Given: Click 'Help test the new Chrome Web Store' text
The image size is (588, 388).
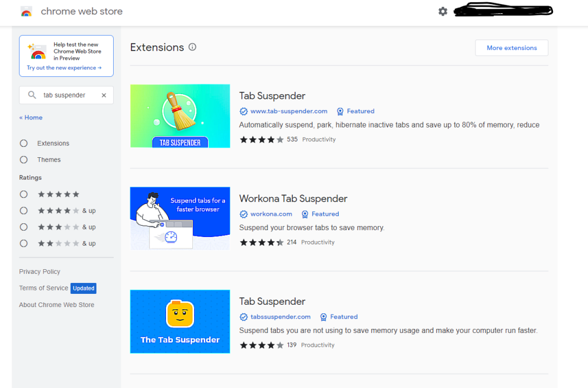Looking at the screenshot, I should pyautogui.click(x=78, y=51).
